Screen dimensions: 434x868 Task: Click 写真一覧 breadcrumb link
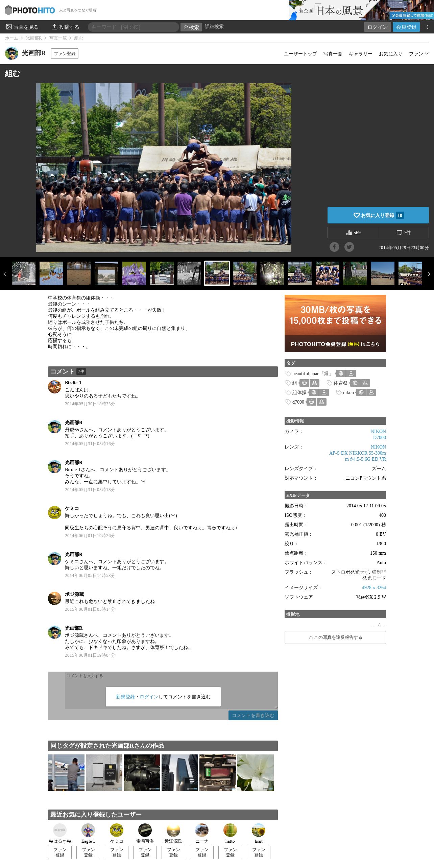(x=58, y=38)
